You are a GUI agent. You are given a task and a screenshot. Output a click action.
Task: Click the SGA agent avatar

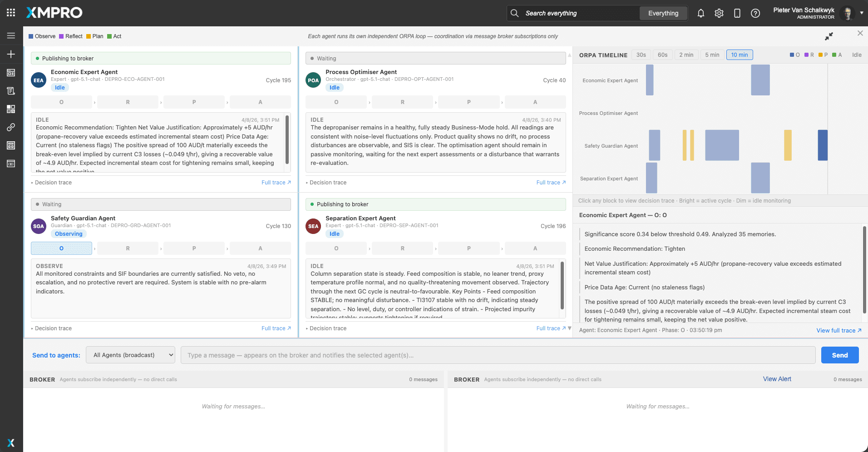click(x=39, y=226)
